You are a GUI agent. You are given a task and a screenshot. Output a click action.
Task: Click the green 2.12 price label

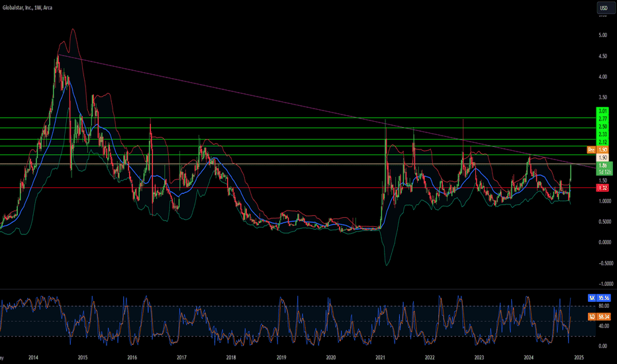602,142
